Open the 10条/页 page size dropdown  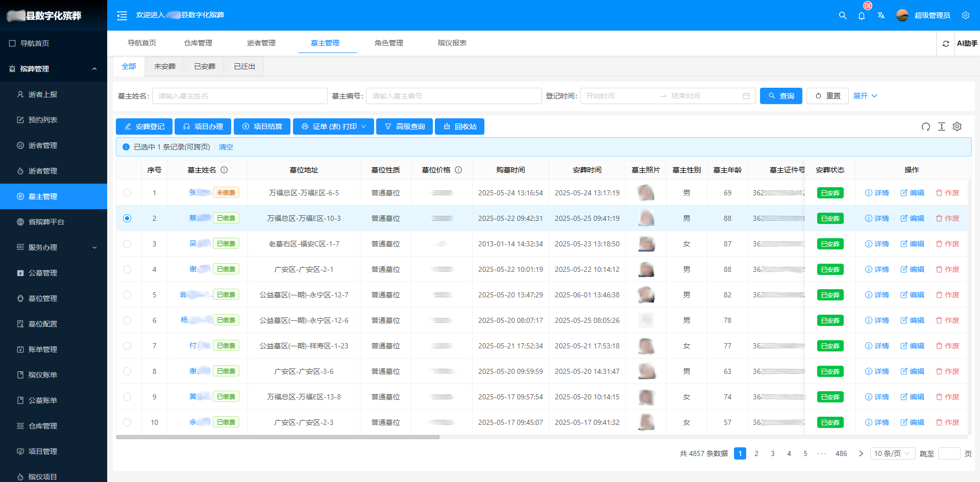(x=892, y=453)
